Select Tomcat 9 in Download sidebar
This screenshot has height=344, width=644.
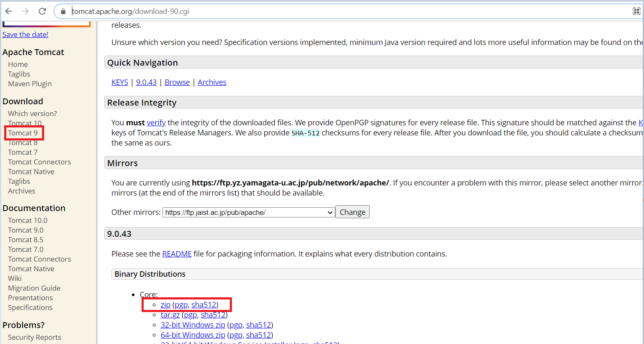pyautogui.click(x=23, y=133)
